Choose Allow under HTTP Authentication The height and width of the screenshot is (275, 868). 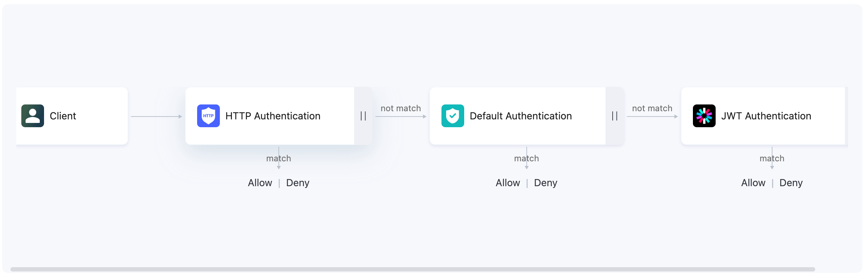pos(260,183)
